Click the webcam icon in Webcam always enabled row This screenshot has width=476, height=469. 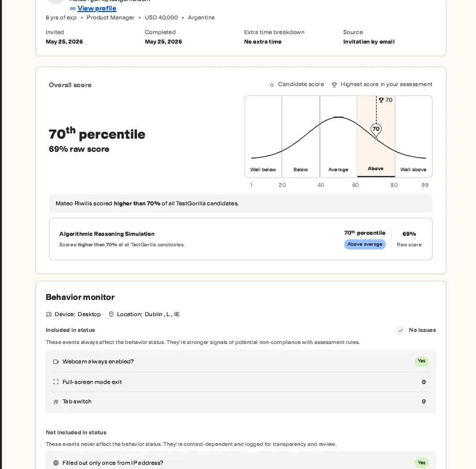(56, 362)
